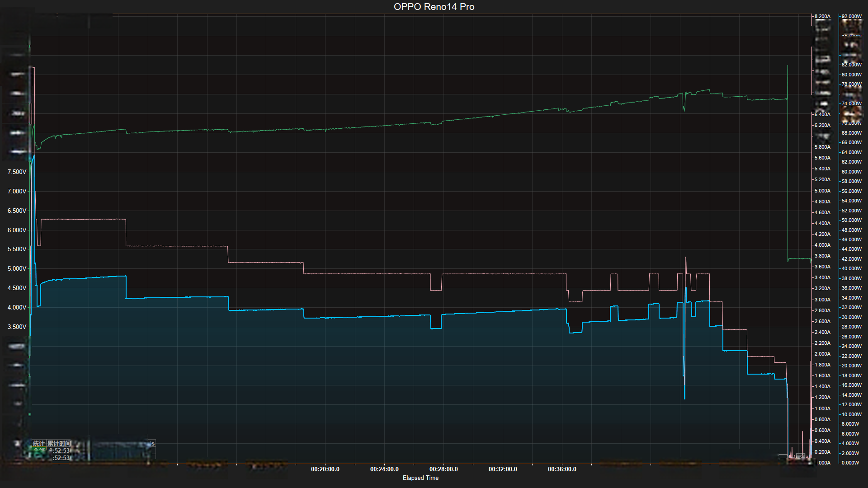Click the 74.000W power axis label
Screen dimensions: 868x488
[852, 103]
